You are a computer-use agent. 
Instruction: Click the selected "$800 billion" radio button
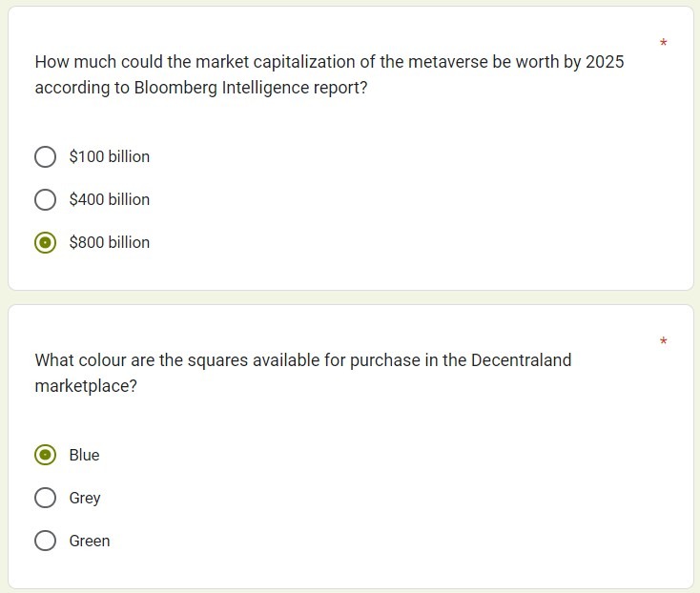(x=45, y=242)
